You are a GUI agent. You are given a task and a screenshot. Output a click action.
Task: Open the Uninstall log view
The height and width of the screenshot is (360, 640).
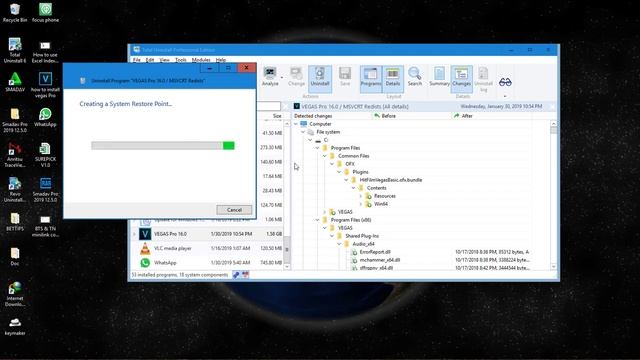(x=483, y=79)
